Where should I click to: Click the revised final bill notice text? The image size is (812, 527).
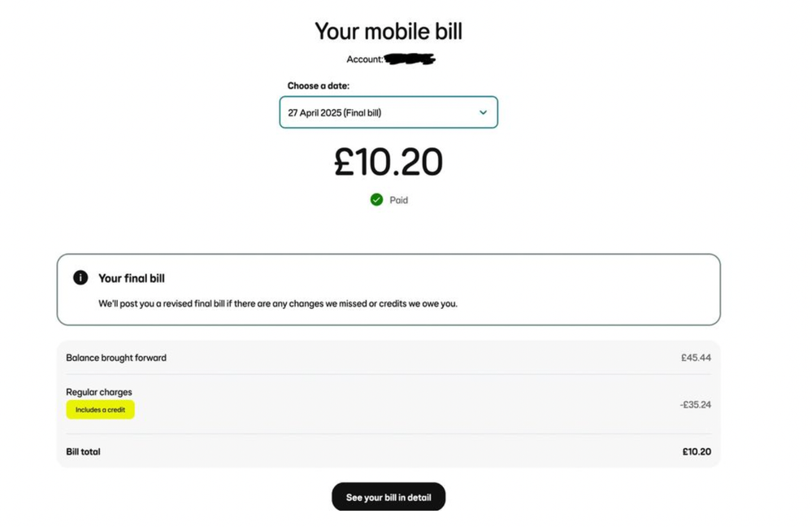(278, 303)
